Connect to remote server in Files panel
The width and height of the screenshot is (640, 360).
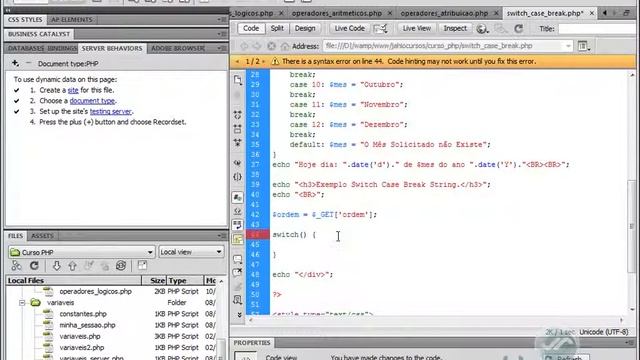pyautogui.click(x=16, y=266)
